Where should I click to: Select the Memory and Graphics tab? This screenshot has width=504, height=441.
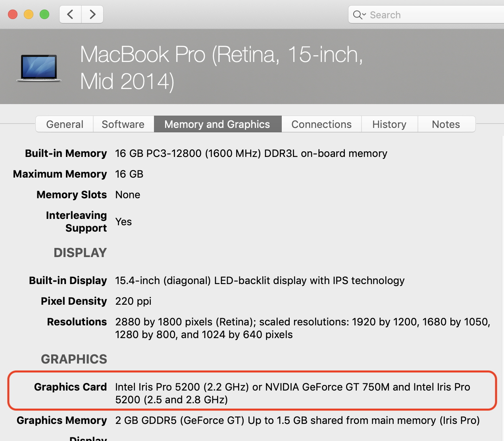[217, 124]
